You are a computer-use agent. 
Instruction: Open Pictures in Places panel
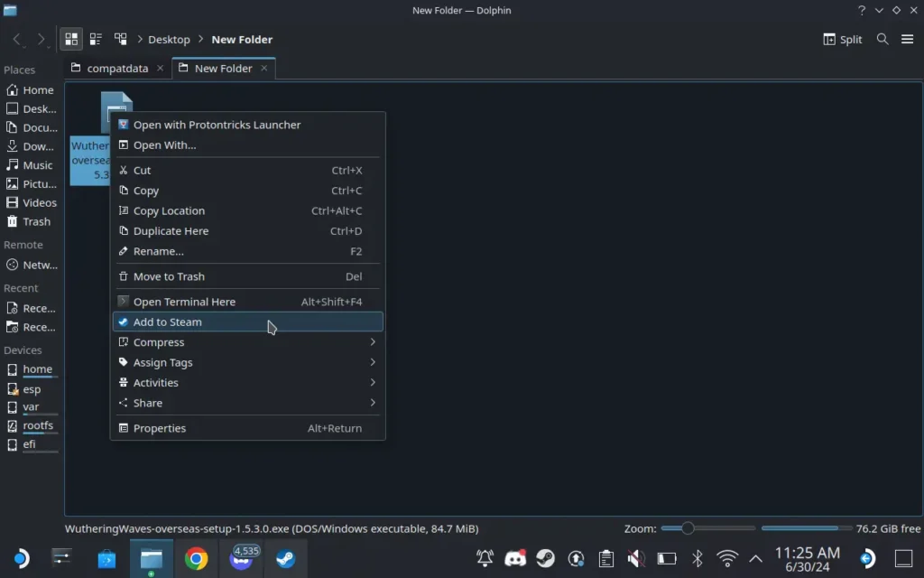pyautogui.click(x=32, y=184)
